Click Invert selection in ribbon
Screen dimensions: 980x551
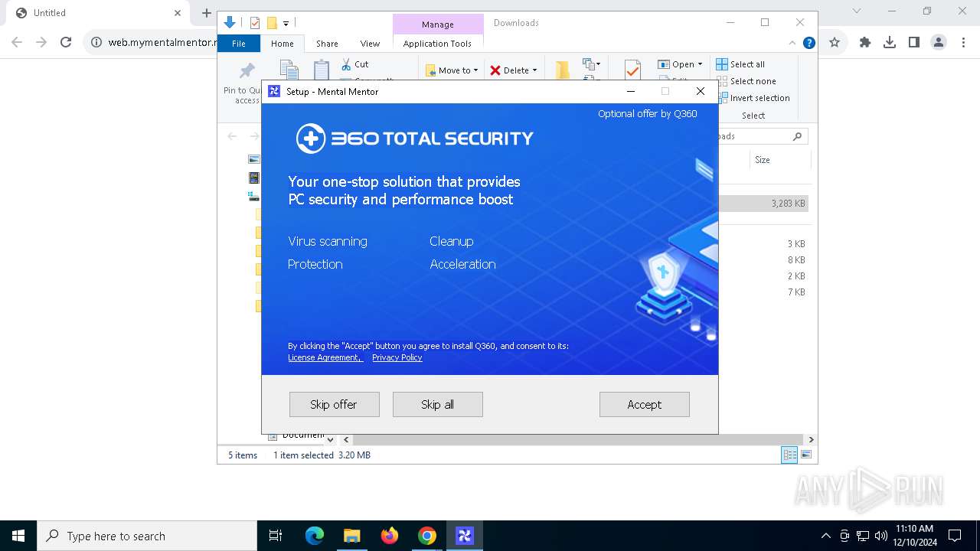pyautogui.click(x=753, y=98)
